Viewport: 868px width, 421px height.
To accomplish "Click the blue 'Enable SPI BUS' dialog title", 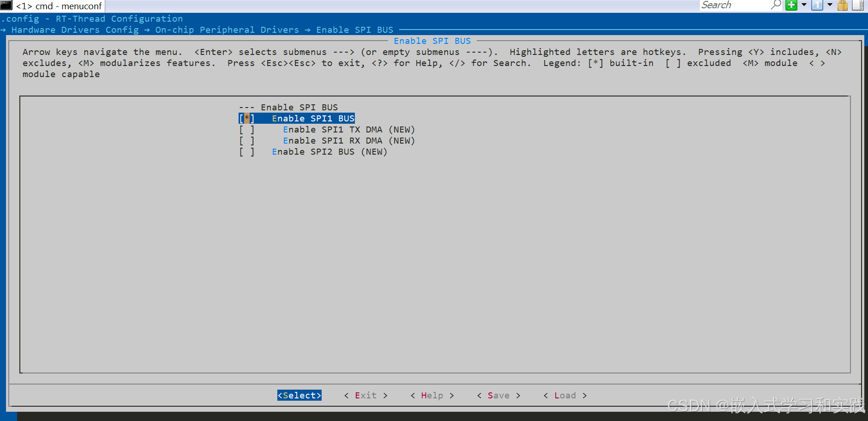I will pos(432,41).
